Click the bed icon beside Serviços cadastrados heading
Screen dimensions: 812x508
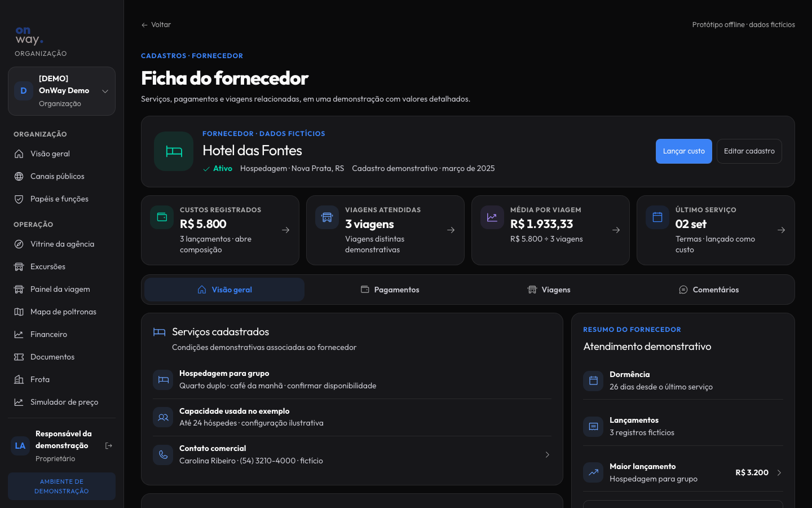160,332
